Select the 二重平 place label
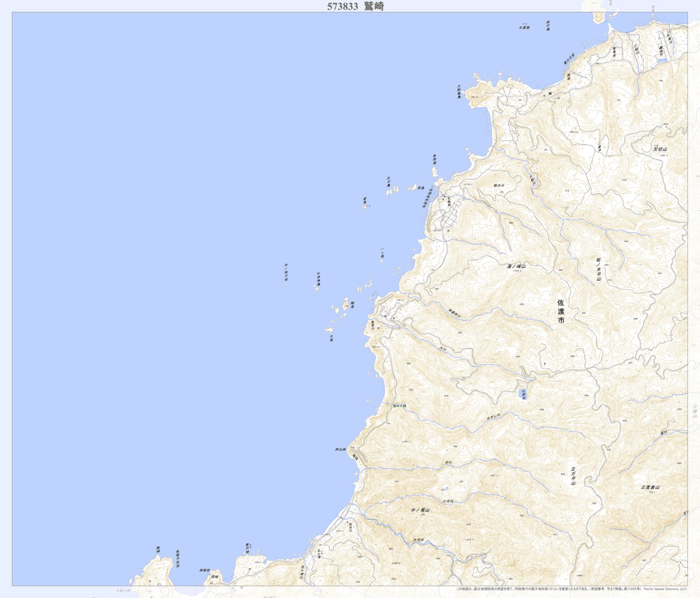 click(598, 147)
